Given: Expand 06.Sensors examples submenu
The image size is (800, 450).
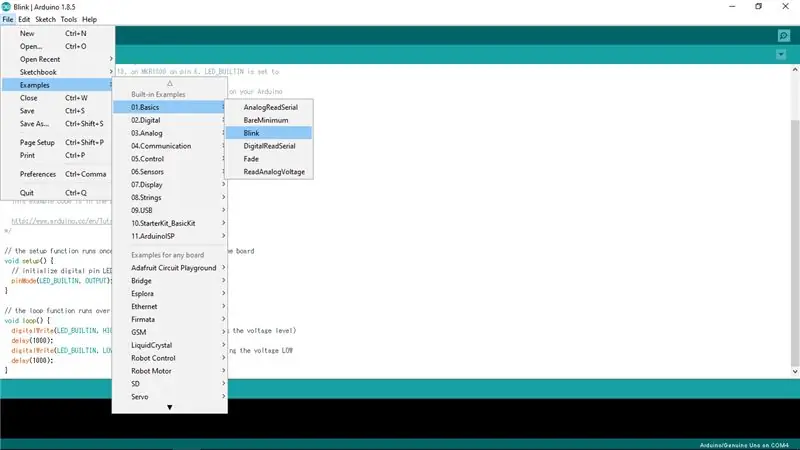Looking at the screenshot, I should [x=169, y=172].
